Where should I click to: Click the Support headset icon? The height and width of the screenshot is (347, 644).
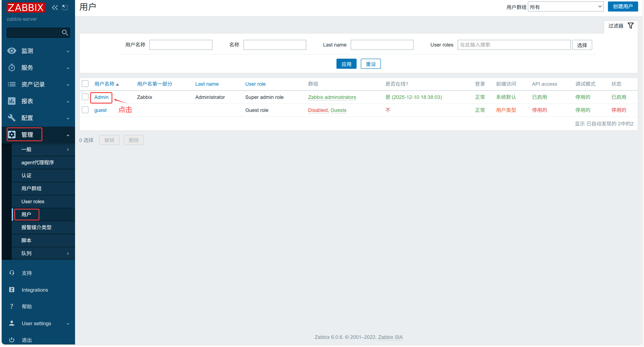[12, 273]
